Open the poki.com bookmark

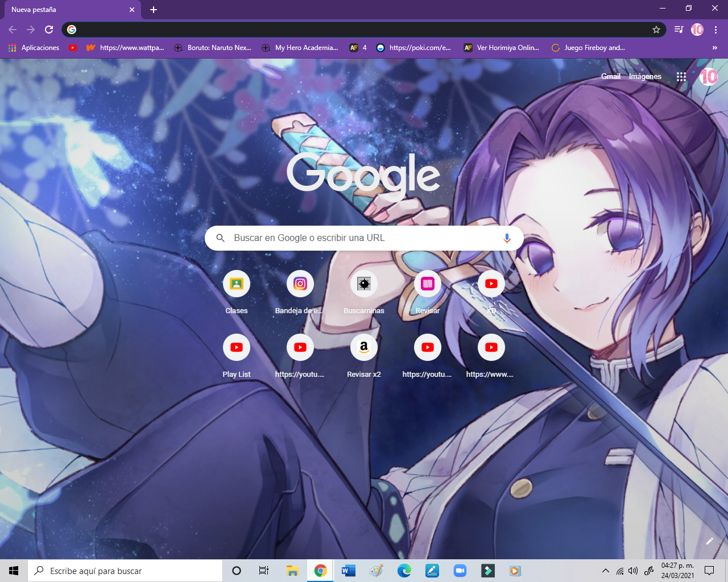click(413, 48)
